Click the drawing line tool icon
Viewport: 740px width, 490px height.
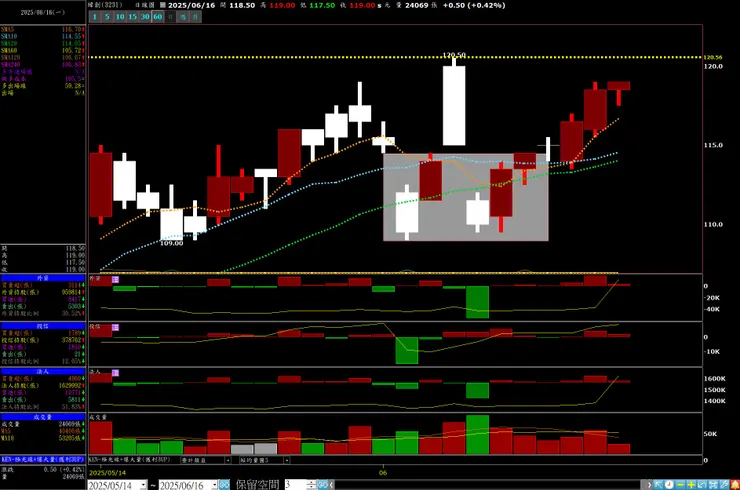(724, 485)
